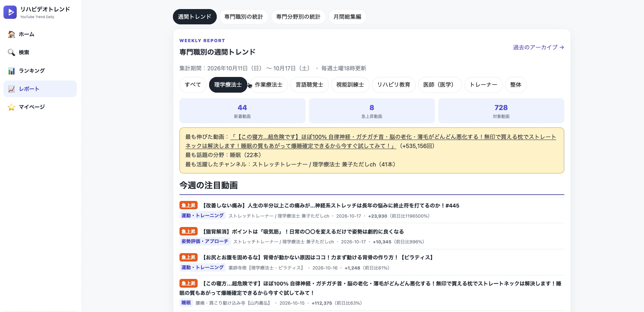
Task: Click the 運動・トレーニング tag under the ピラティス video
Action: point(202,267)
